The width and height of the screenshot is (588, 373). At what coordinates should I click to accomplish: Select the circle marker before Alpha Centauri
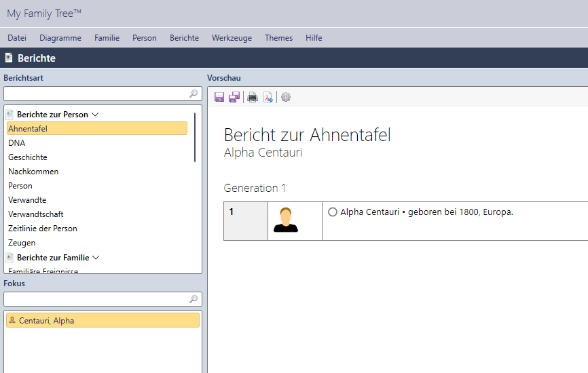coord(333,212)
